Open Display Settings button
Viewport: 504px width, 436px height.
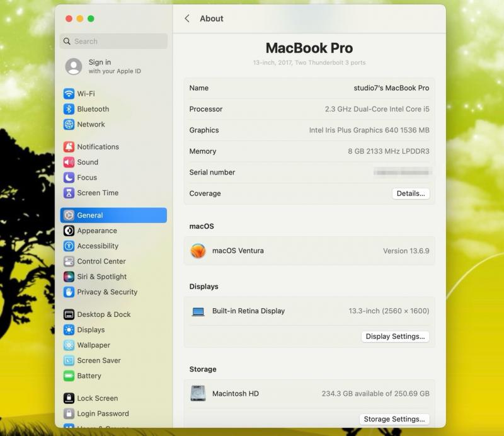[396, 336]
